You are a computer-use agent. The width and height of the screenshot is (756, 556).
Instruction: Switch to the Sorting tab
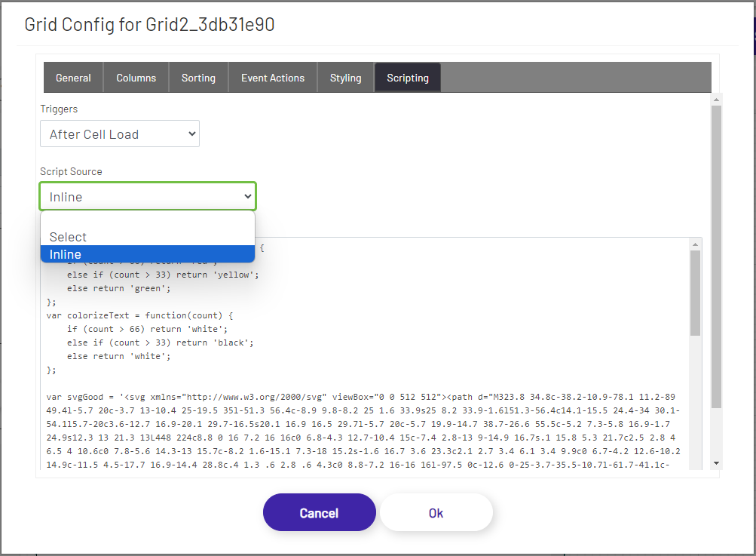tap(198, 77)
